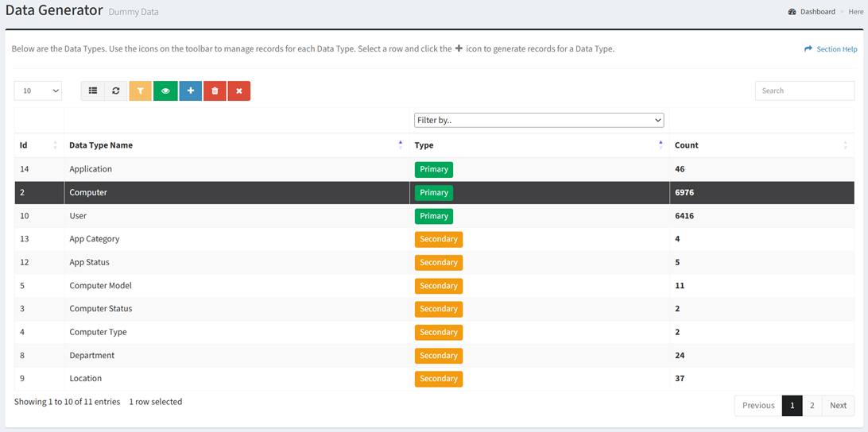Click the blue plus generate records icon
Viewport: 868px width, 432px height.
(x=190, y=91)
